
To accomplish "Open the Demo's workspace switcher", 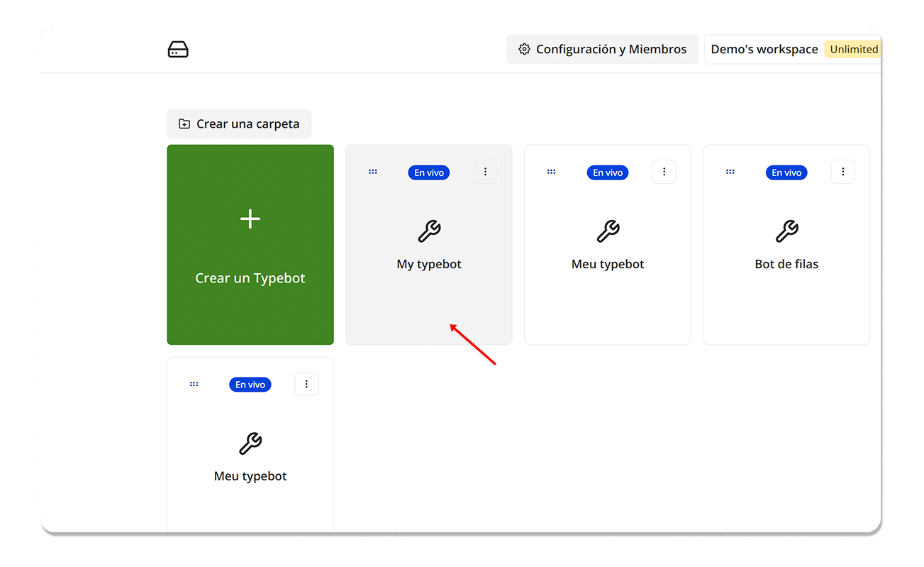I will (x=764, y=50).
